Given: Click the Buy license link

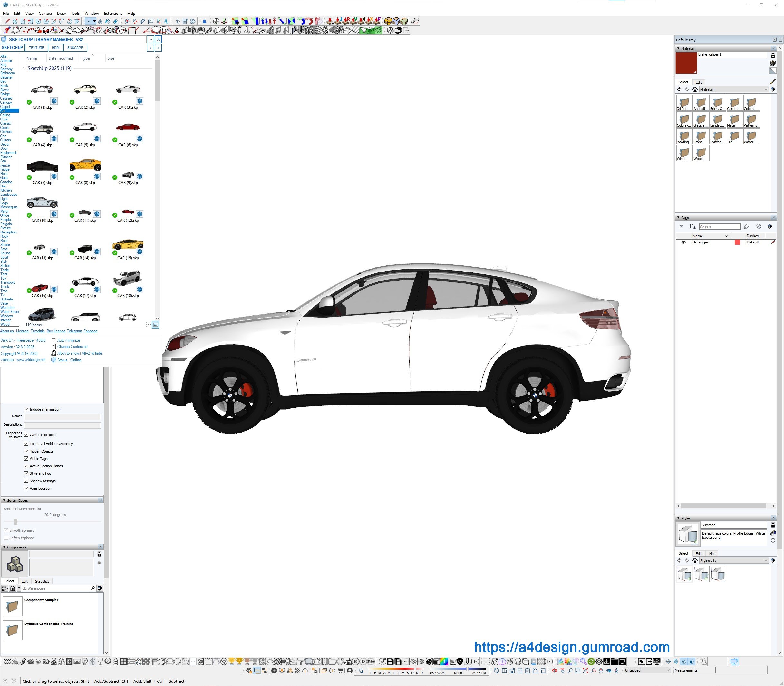Looking at the screenshot, I should pyautogui.click(x=56, y=331).
